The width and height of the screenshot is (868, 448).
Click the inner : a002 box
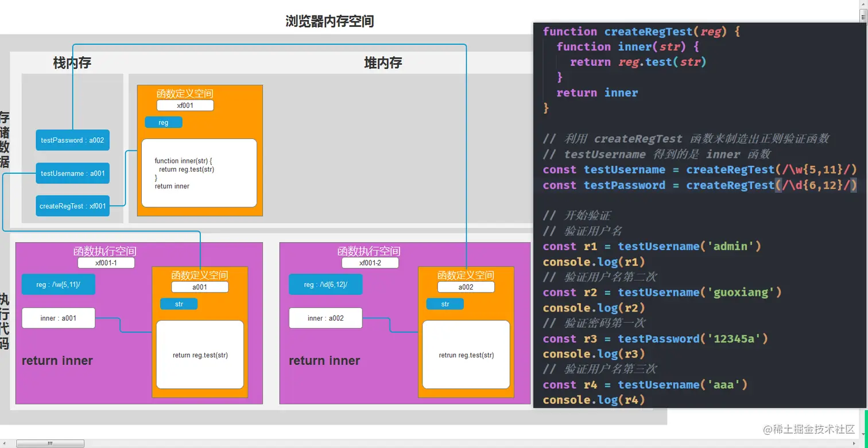[325, 318]
